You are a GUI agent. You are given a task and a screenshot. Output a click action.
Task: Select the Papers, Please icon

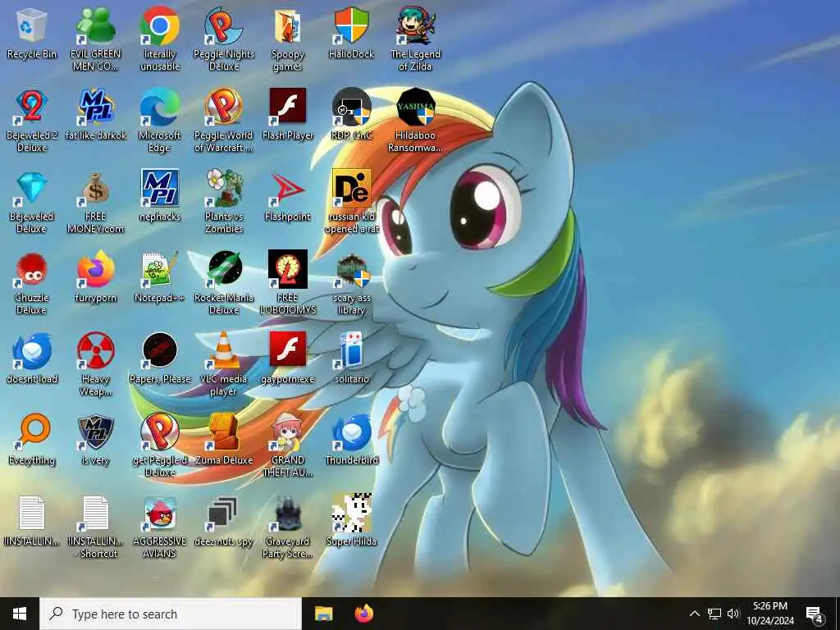[x=160, y=351]
